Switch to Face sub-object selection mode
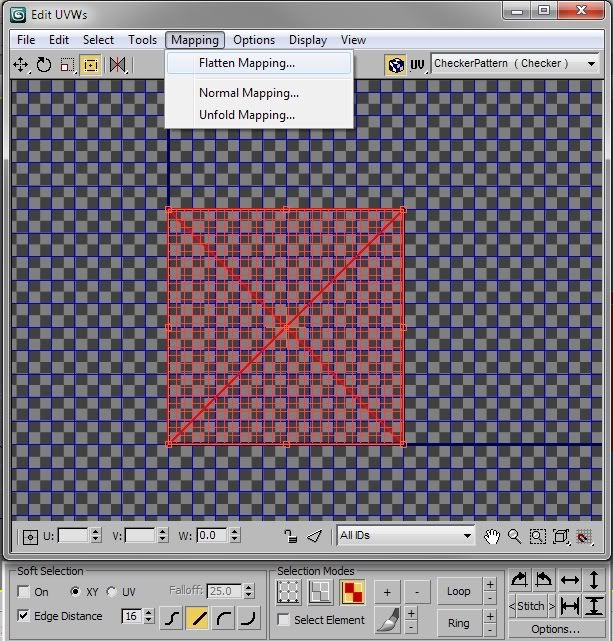This screenshot has width=613, height=641. click(x=350, y=593)
